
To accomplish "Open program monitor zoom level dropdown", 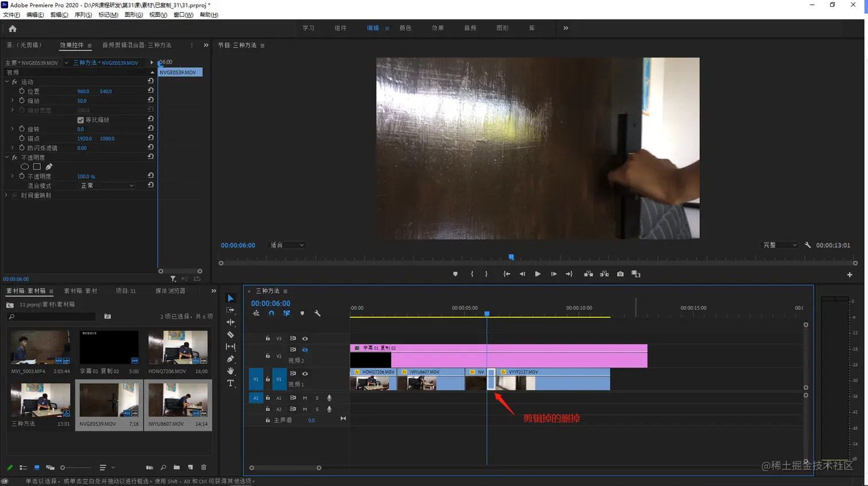I will (286, 245).
